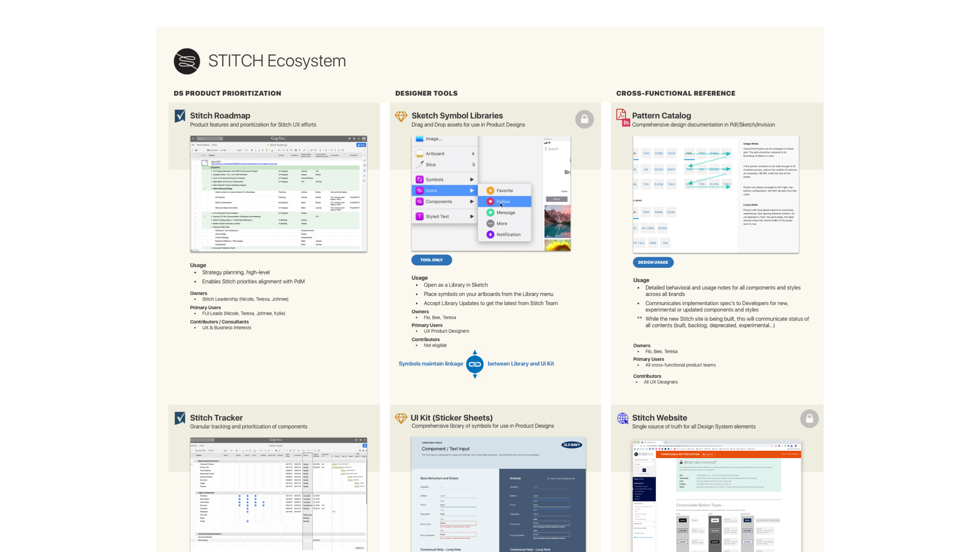Click 'Not eligible' contributors bullet
Image resolution: width=980 pixels, height=552 pixels.
(435, 345)
